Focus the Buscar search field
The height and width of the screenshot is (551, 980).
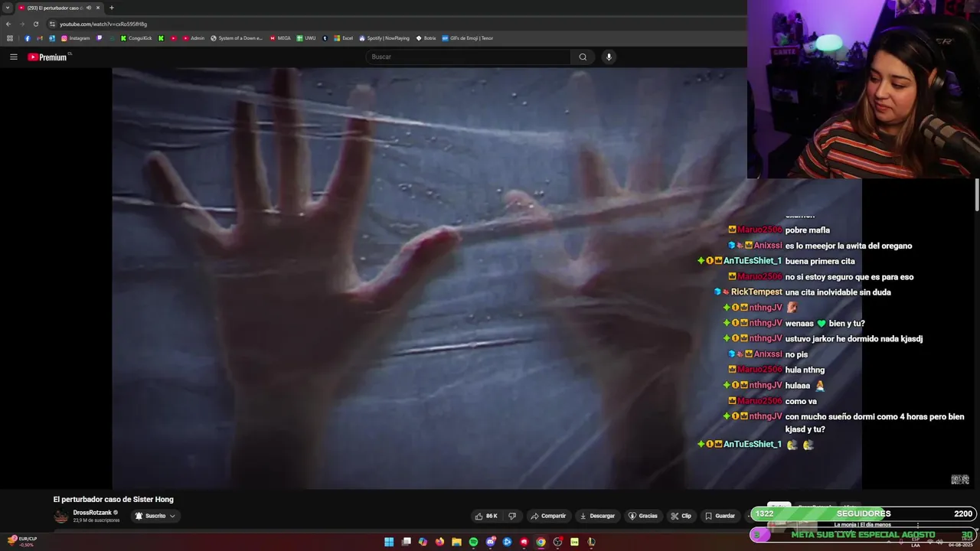(469, 57)
